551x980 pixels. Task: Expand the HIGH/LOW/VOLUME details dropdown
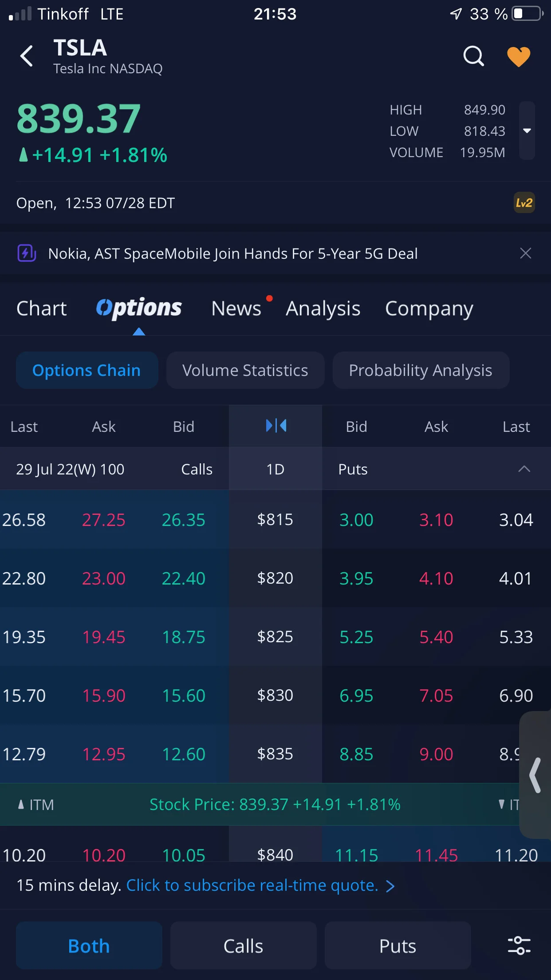click(x=527, y=130)
